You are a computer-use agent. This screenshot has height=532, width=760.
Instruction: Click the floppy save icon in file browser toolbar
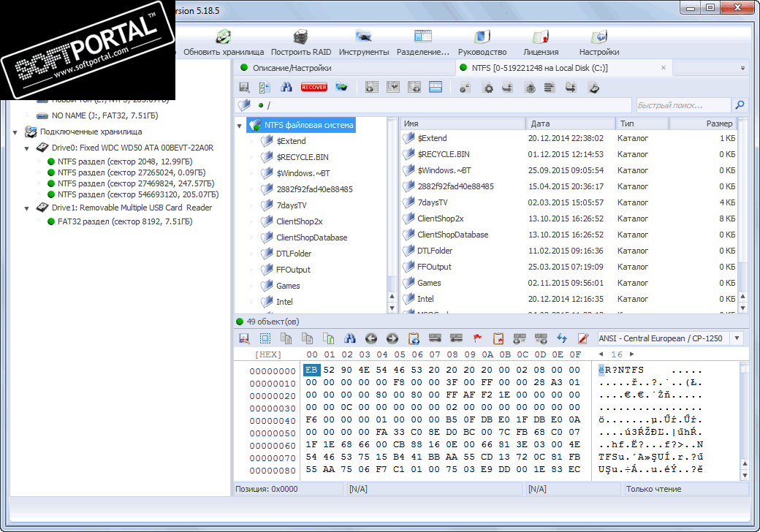click(x=244, y=87)
